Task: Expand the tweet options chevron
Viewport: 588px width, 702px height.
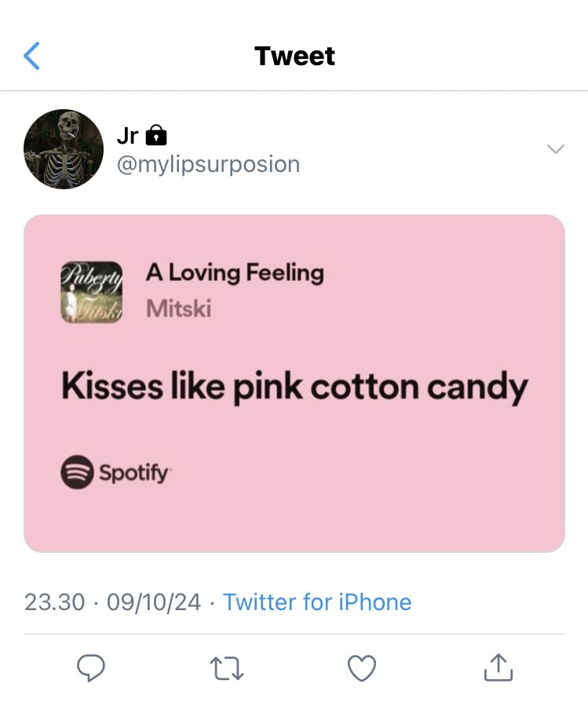Action: point(556,148)
